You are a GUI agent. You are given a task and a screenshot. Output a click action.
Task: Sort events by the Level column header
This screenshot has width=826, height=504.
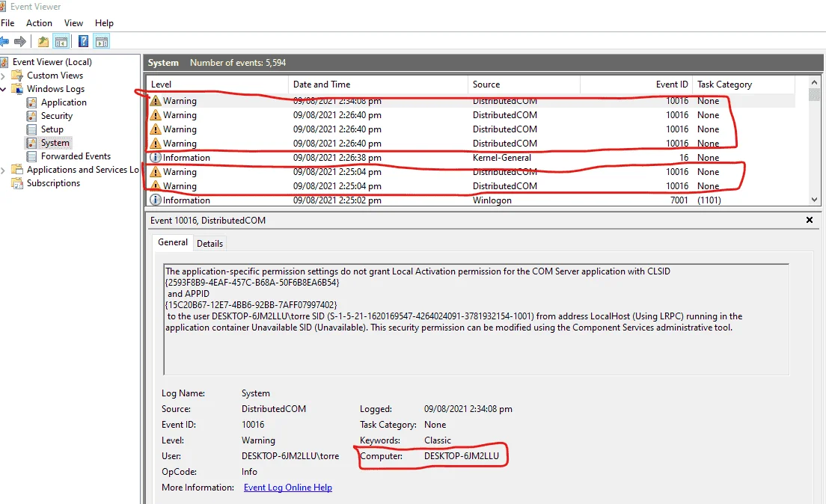(x=217, y=84)
